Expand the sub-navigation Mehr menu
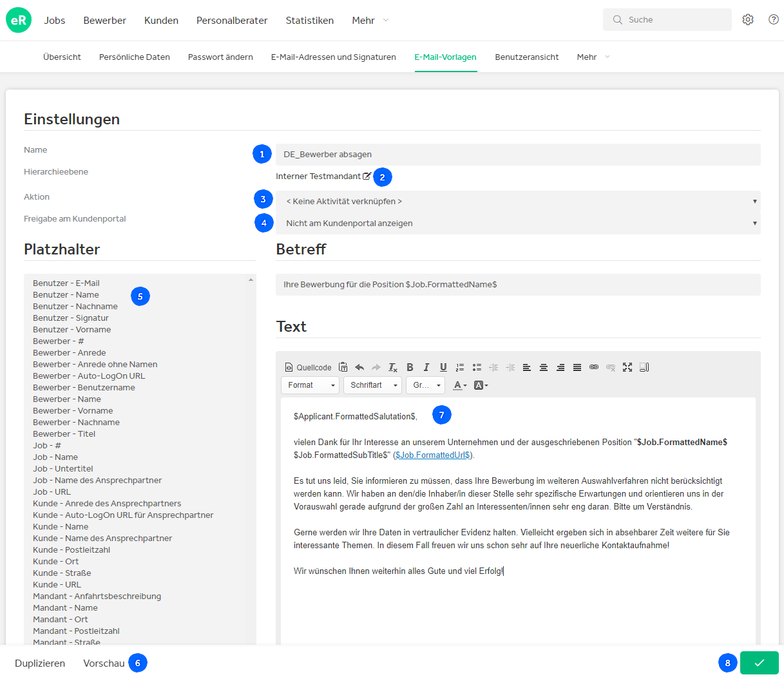The image size is (784, 677). (593, 57)
